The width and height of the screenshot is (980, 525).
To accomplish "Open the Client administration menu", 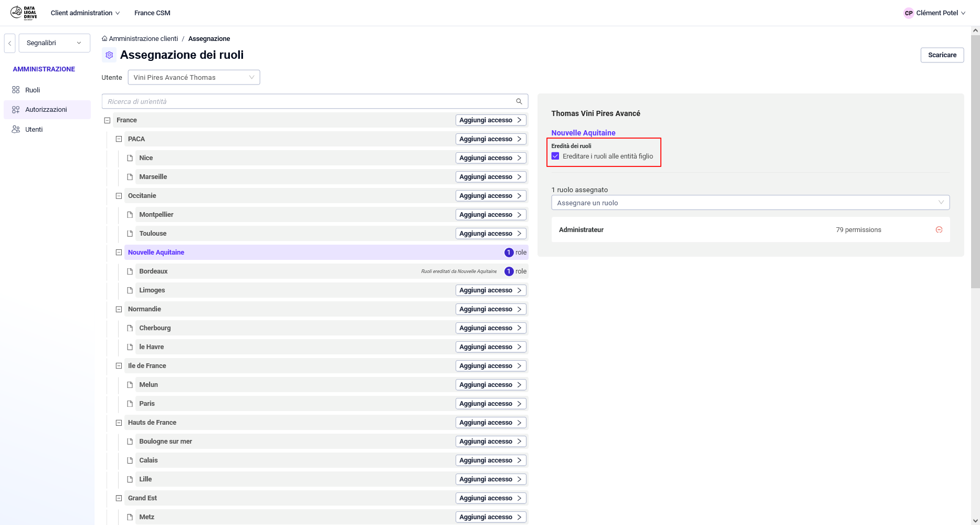I will [x=85, y=13].
